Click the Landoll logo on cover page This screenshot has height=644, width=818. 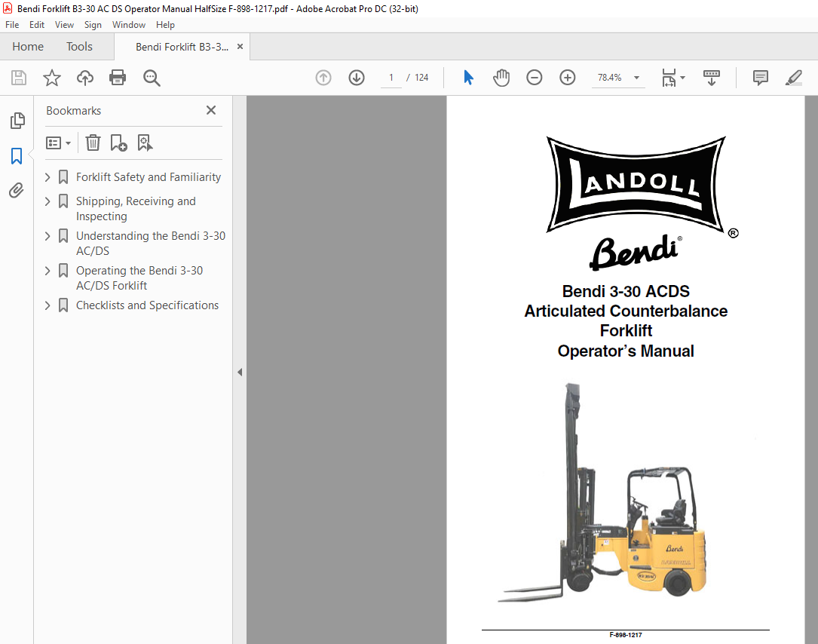(636, 184)
